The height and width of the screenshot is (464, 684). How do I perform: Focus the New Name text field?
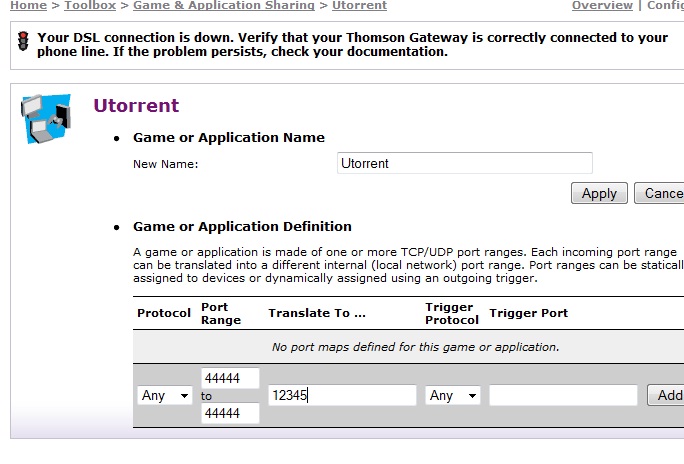pos(464,163)
